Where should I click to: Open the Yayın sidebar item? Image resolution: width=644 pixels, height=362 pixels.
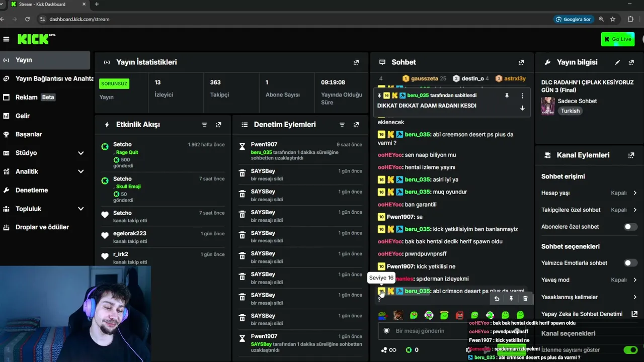pyautogui.click(x=45, y=60)
